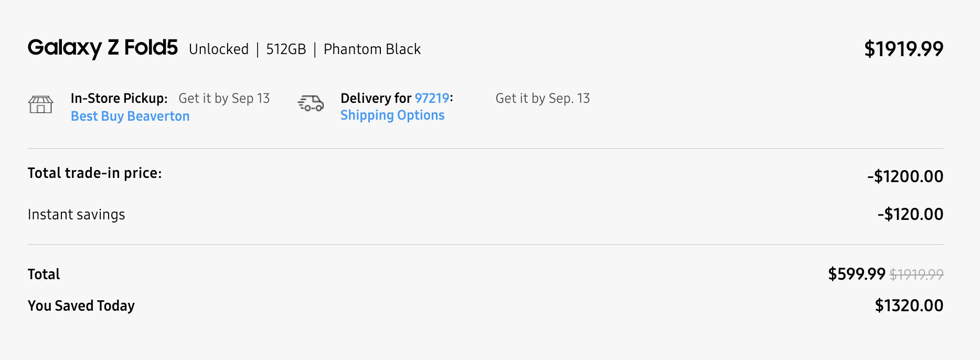Click the -$1200.00 trade-in amount

[x=906, y=176]
